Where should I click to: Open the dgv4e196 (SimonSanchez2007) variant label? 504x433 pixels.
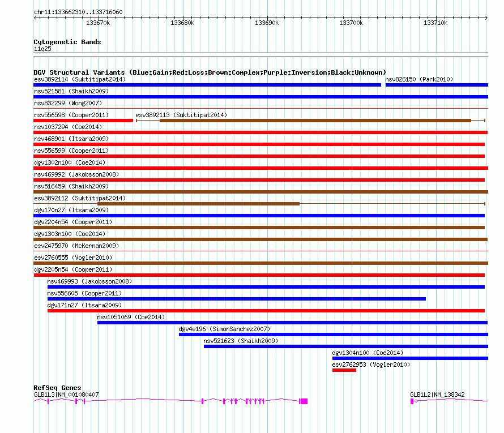pos(224,329)
